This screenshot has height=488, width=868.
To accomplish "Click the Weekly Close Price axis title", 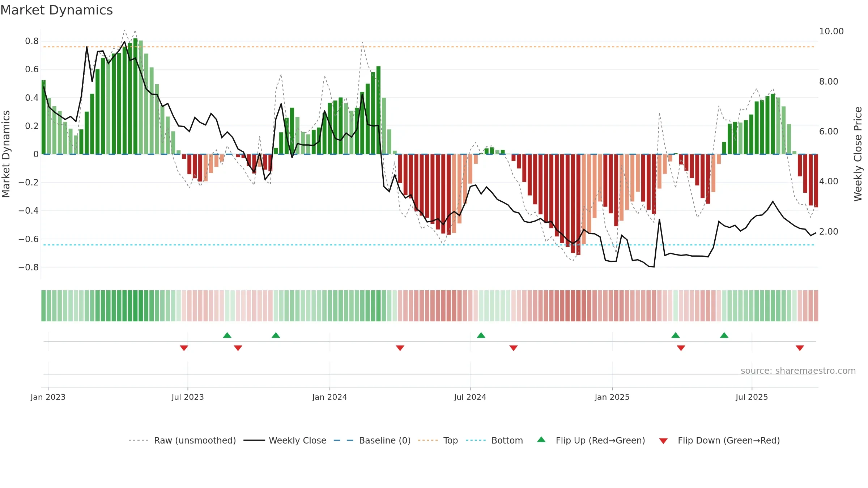I will pyautogui.click(x=858, y=154).
